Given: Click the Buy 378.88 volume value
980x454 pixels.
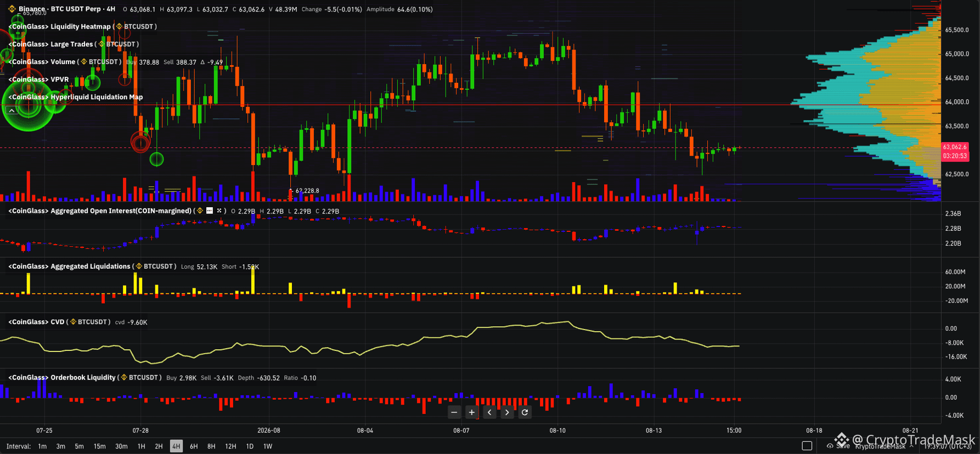Looking at the screenshot, I should 143,63.
